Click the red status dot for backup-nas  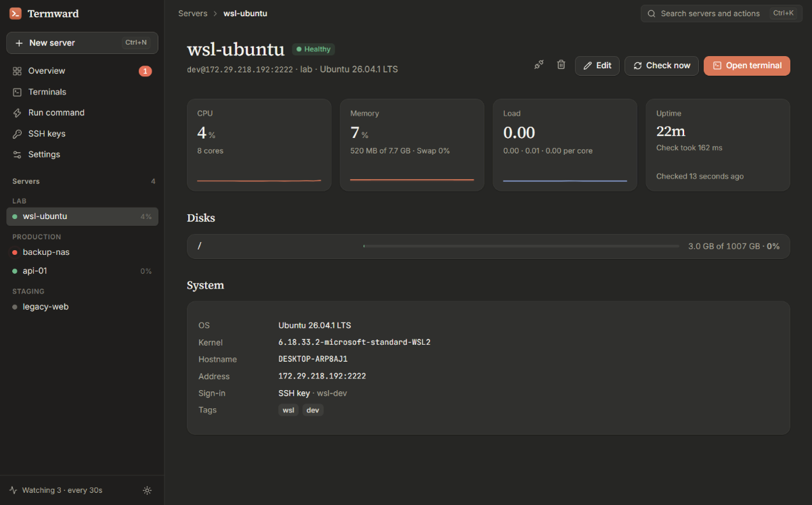click(x=15, y=252)
